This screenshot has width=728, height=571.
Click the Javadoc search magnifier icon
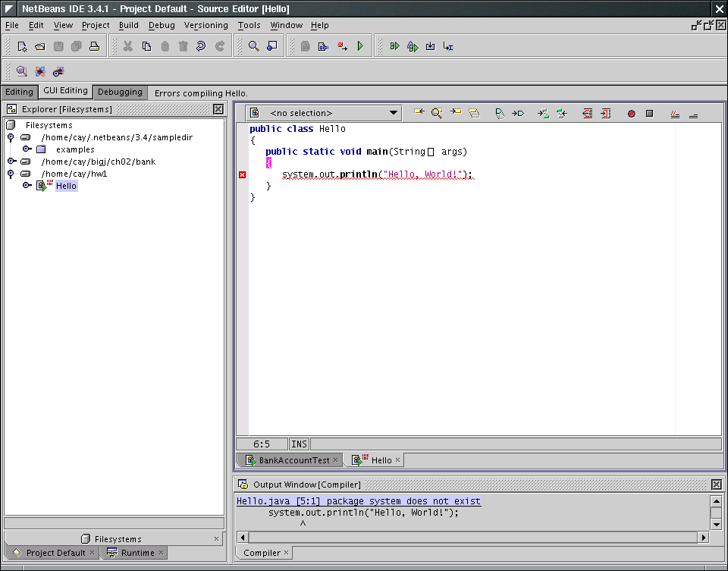21,71
